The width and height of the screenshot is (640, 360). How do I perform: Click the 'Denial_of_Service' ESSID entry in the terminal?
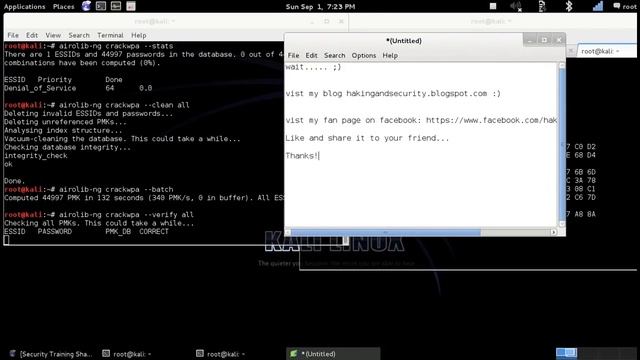tap(40, 88)
